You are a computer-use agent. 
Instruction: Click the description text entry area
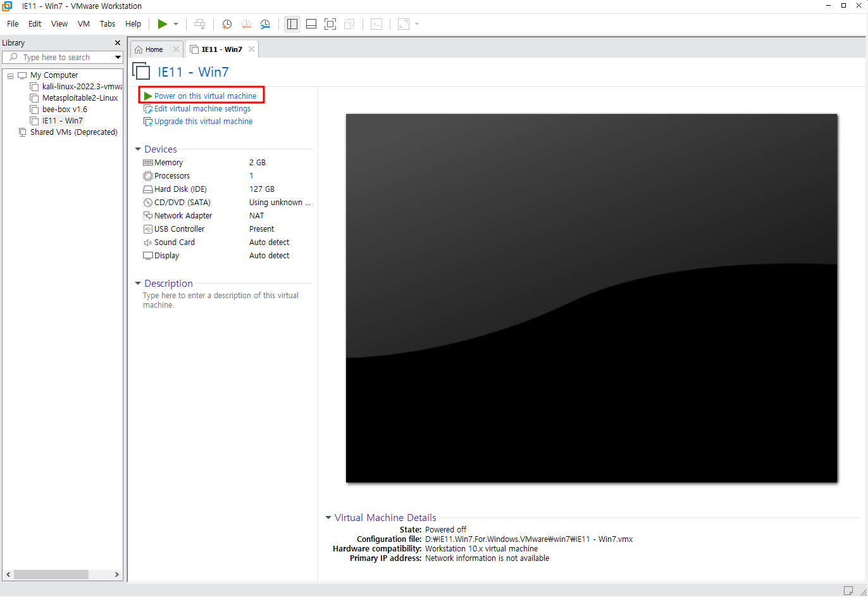(221, 300)
